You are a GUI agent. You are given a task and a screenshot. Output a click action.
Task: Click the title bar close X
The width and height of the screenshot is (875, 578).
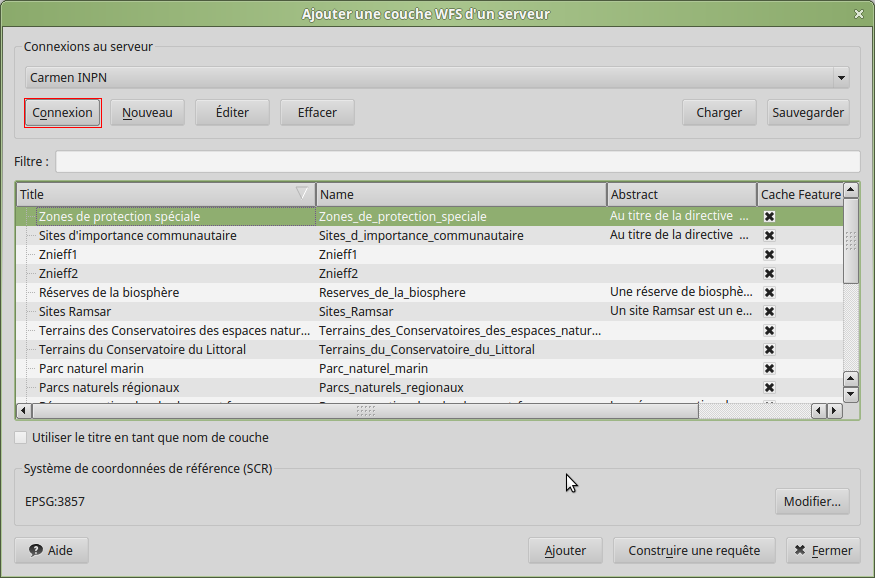tap(859, 14)
